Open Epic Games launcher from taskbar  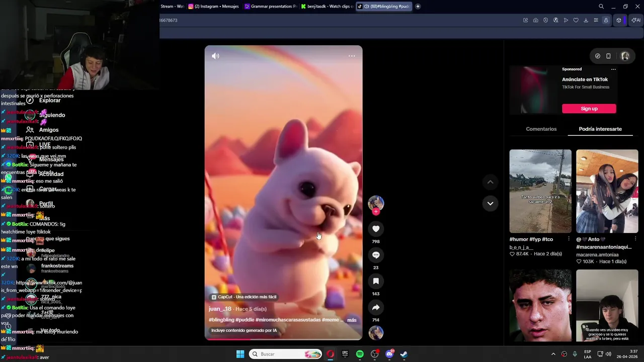point(345,354)
